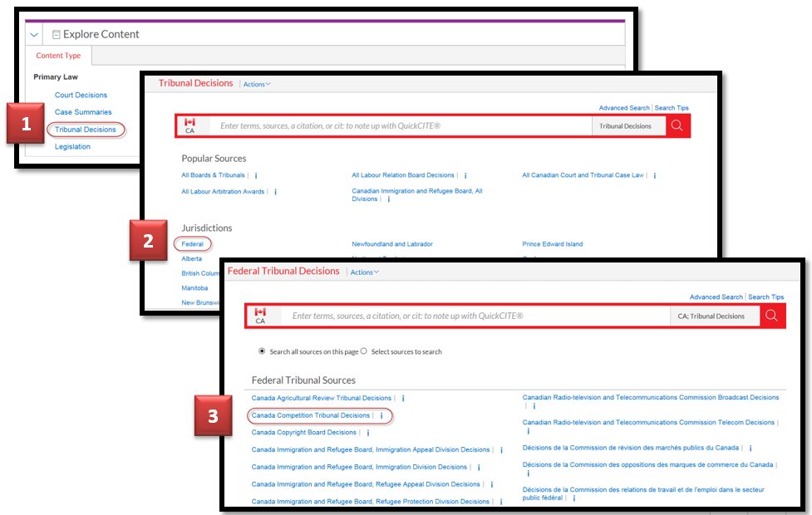Show info for Canadian Immigration and Refugee Board, All Divisions

pos(389,199)
